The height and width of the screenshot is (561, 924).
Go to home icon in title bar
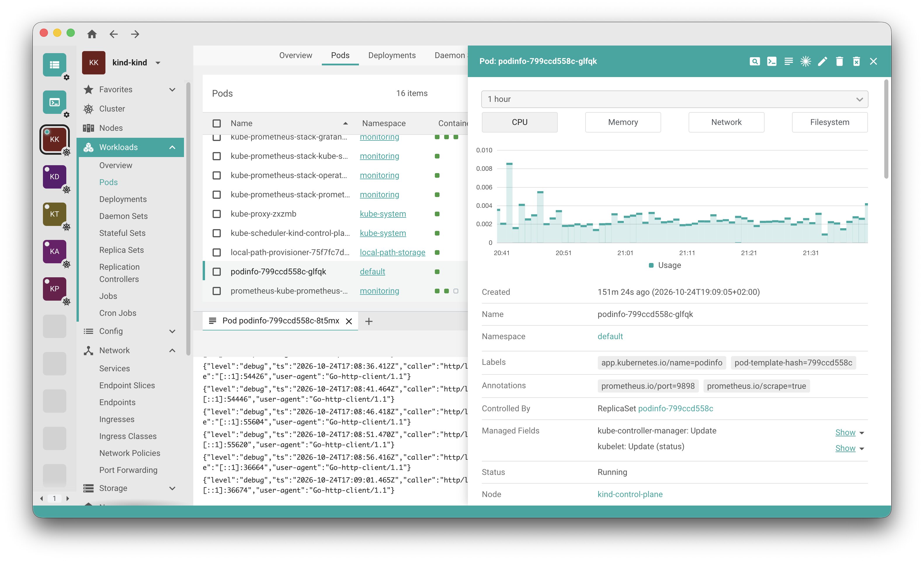(x=92, y=34)
